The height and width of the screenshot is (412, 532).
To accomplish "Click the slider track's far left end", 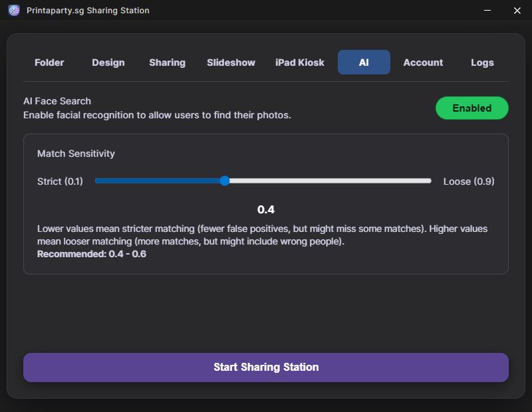I will coord(97,181).
